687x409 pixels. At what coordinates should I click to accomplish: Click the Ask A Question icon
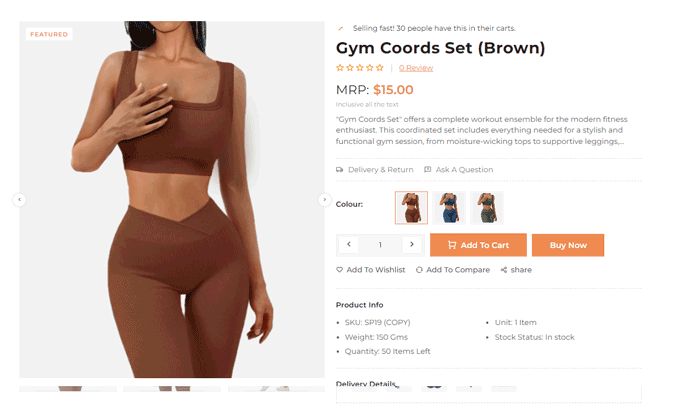428,170
